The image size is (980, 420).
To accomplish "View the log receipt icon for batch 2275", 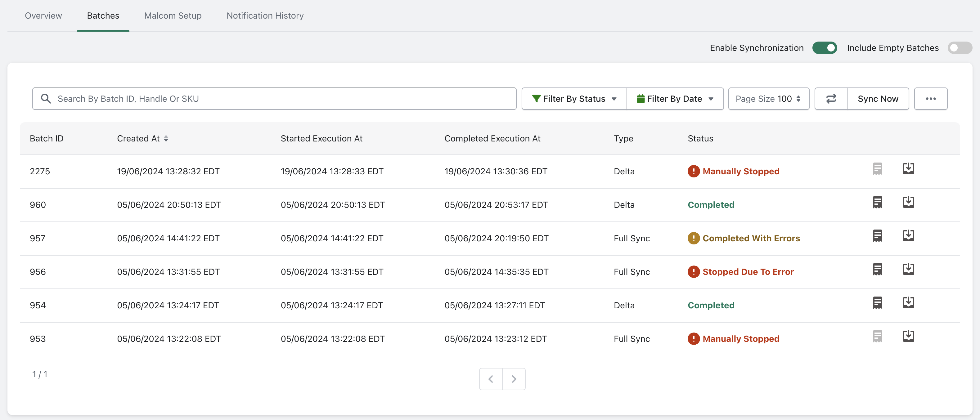I will tap(878, 168).
